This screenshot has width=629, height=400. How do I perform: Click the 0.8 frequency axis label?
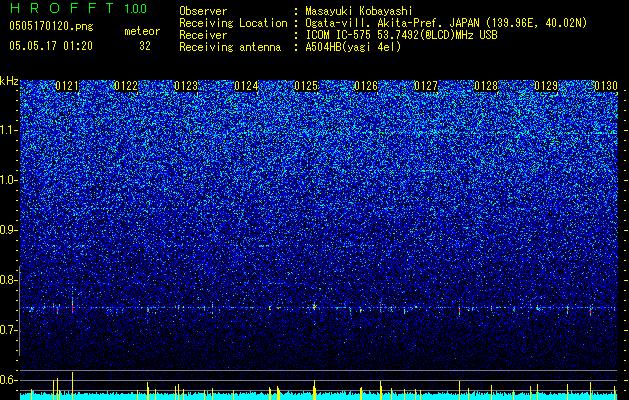(x=8, y=280)
